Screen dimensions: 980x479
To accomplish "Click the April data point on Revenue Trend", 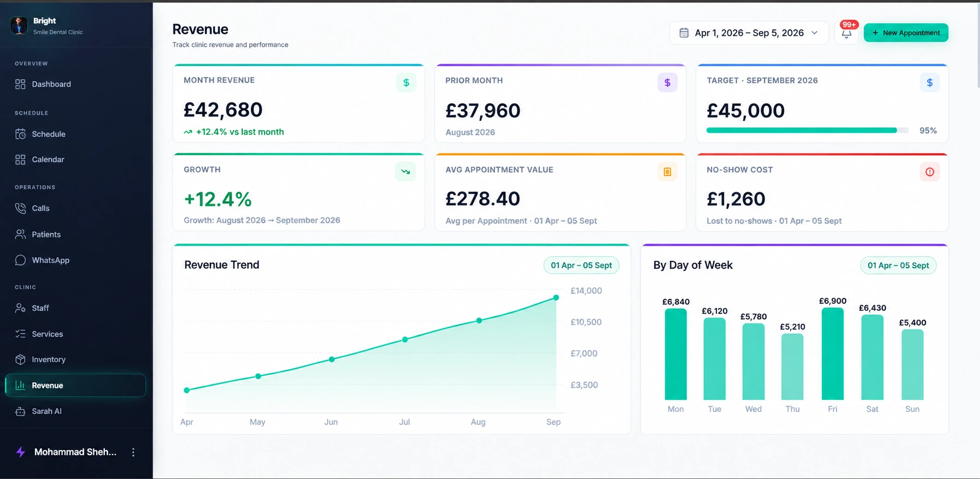I will 187,390.
